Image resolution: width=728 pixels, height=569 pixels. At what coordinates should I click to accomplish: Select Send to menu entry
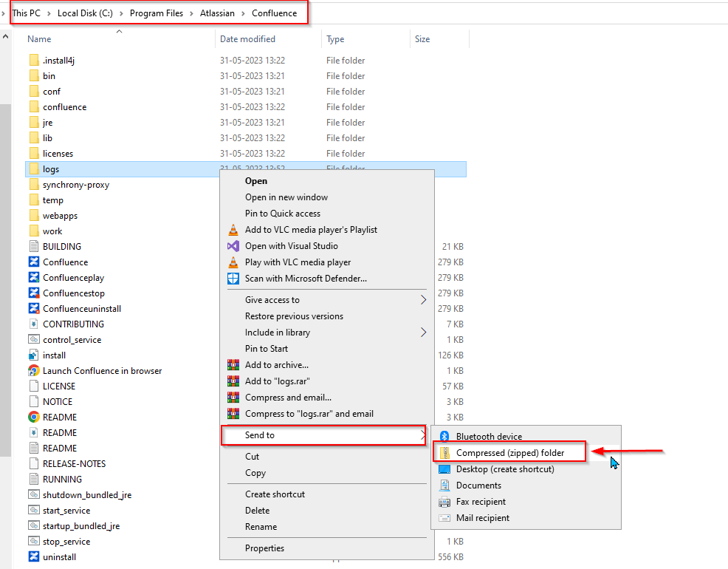[323, 435]
